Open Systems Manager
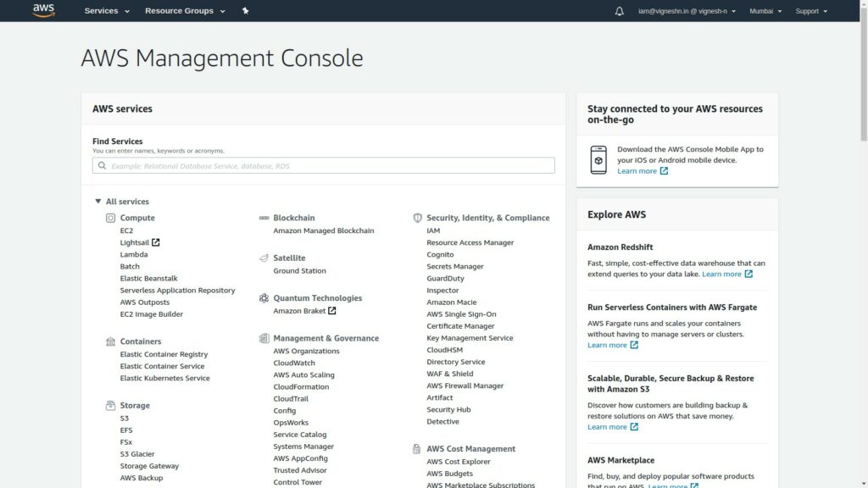The height and width of the screenshot is (488, 868). tap(303, 446)
